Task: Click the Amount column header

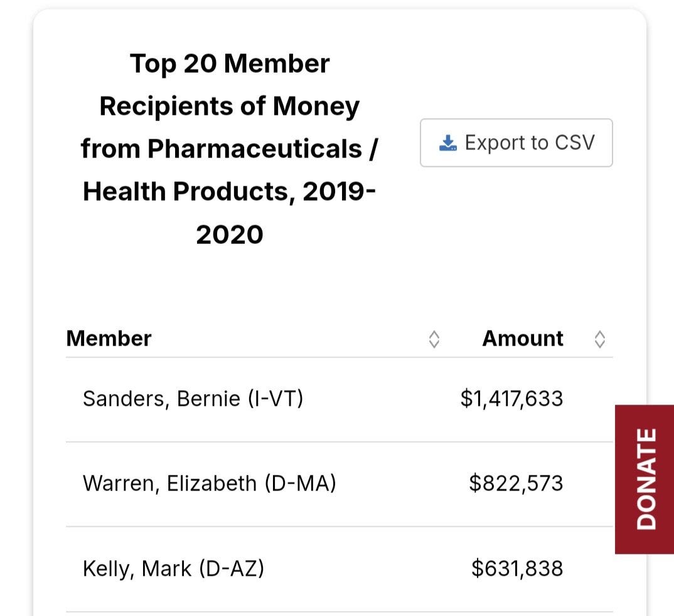Action: (523, 339)
